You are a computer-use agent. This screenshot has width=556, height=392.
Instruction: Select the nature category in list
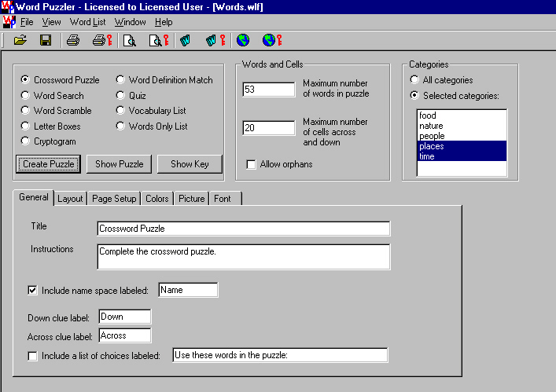tap(462, 126)
